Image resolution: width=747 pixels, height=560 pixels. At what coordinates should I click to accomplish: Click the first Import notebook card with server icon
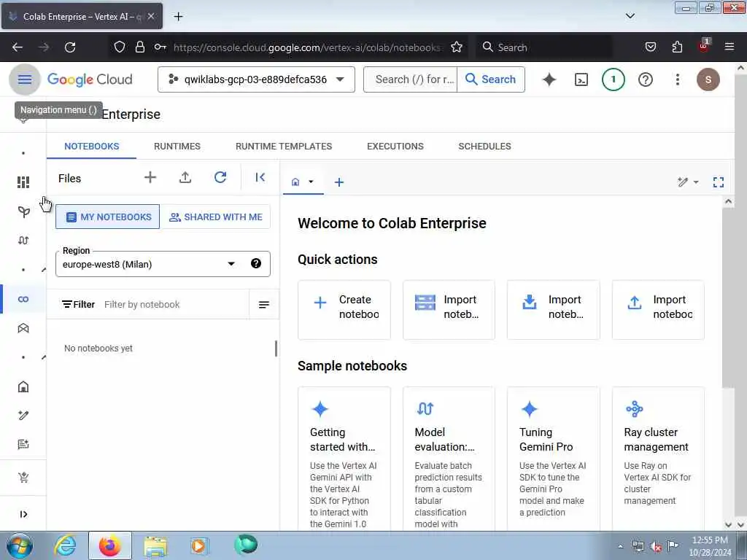coord(449,309)
